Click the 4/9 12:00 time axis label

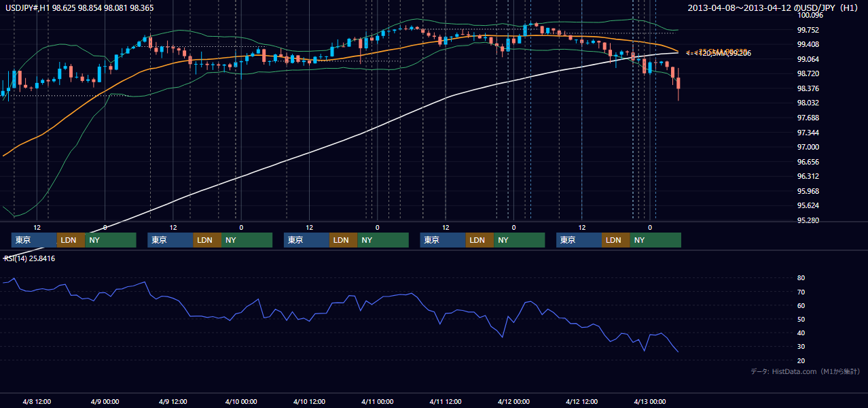173,401
